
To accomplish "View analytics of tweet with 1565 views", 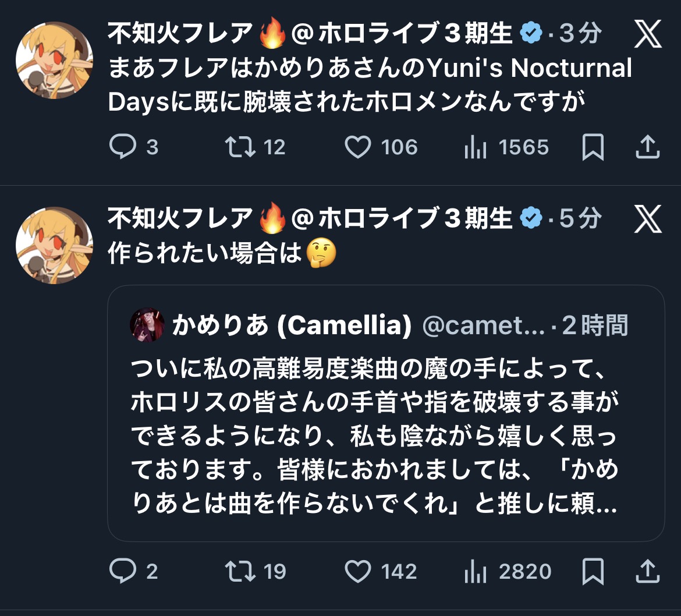I will 476,148.
